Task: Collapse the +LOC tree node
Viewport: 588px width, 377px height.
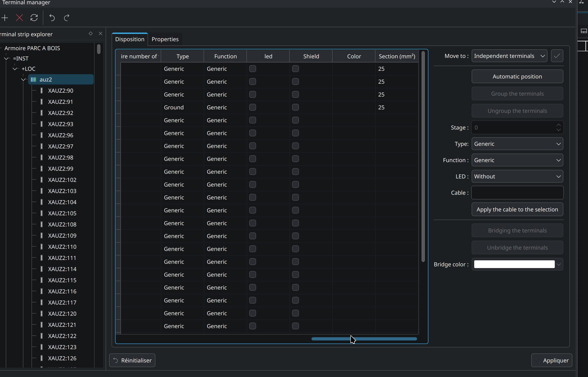Action: (15, 69)
